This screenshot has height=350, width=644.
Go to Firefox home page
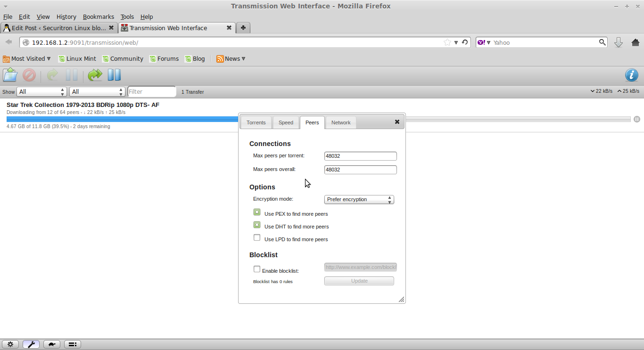point(635,42)
